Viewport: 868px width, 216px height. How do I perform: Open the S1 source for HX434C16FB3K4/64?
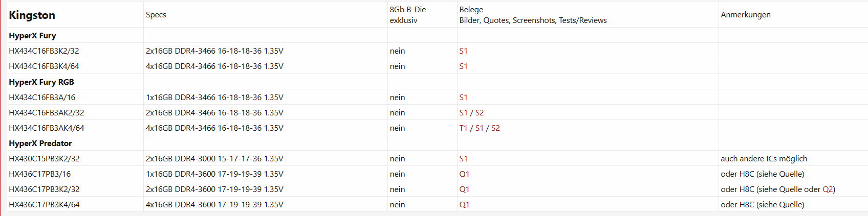463,66
